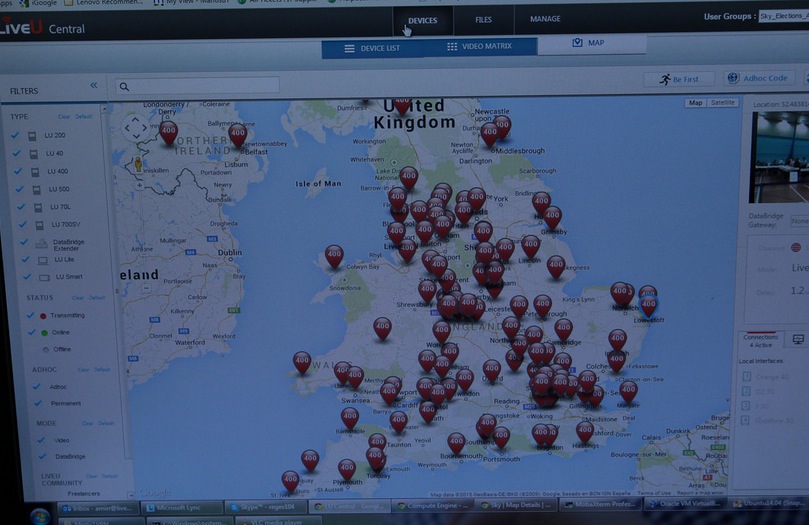Open the FILES menu
Viewport: 809px width, 525px height.
483,20
